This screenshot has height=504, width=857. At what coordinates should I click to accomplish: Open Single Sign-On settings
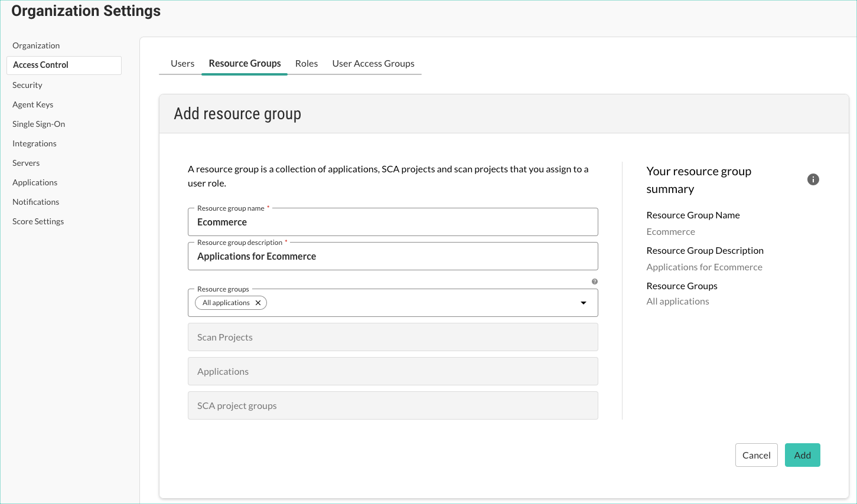pos(38,124)
